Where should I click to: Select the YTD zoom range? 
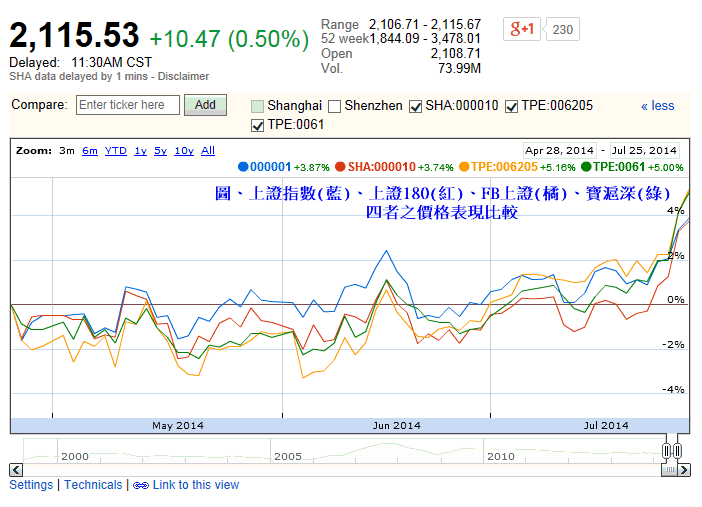coord(116,150)
